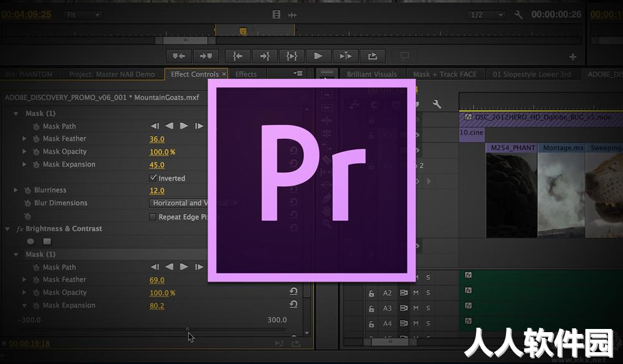Select the ellipse mask tool under Brightness & Contrast
Image resolution: width=623 pixels, height=364 pixels.
click(x=31, y=241)
